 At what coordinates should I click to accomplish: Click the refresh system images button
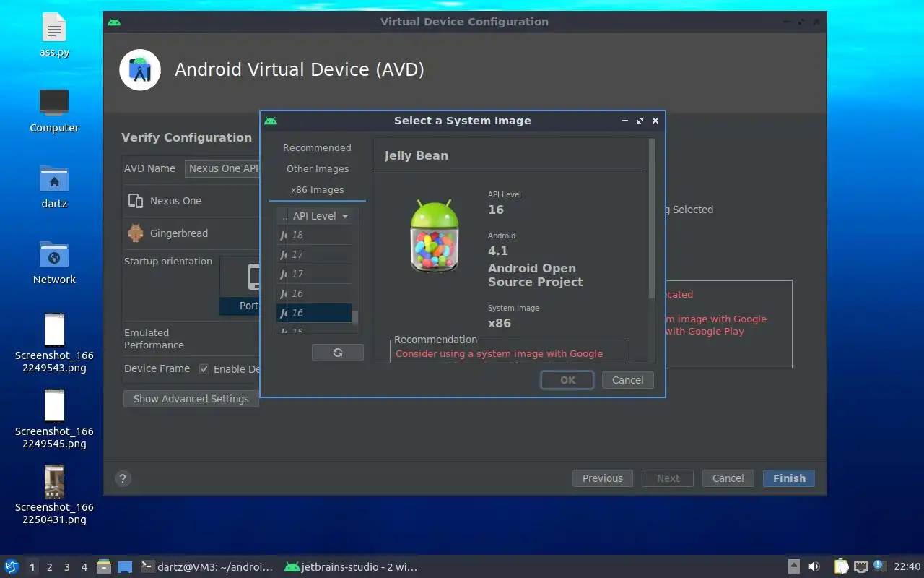(337, 353)
